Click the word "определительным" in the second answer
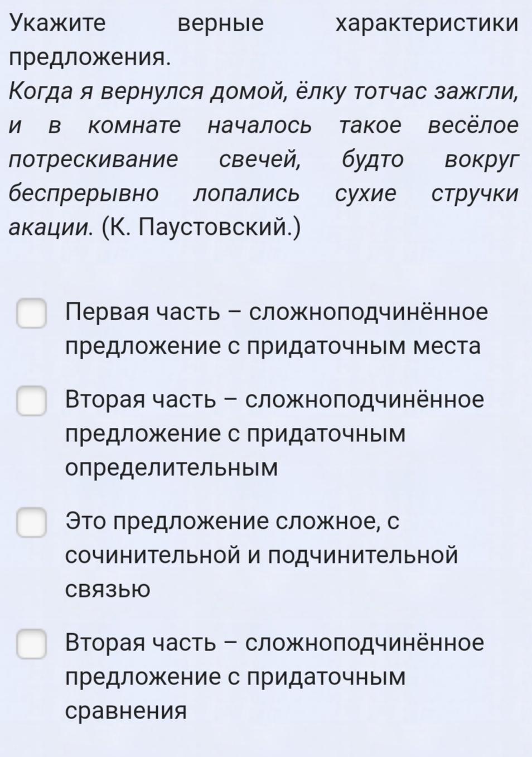 (x=171, y=468)
